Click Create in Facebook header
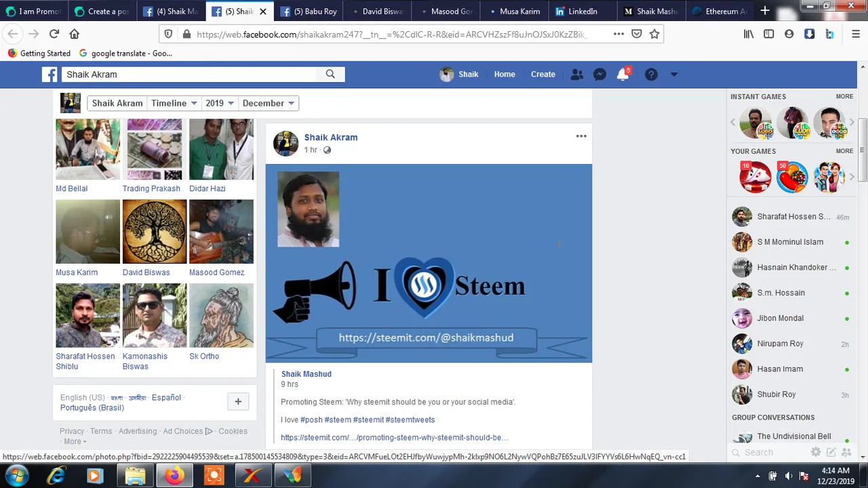This screenshot has height=488, width=868. point(543,75)
